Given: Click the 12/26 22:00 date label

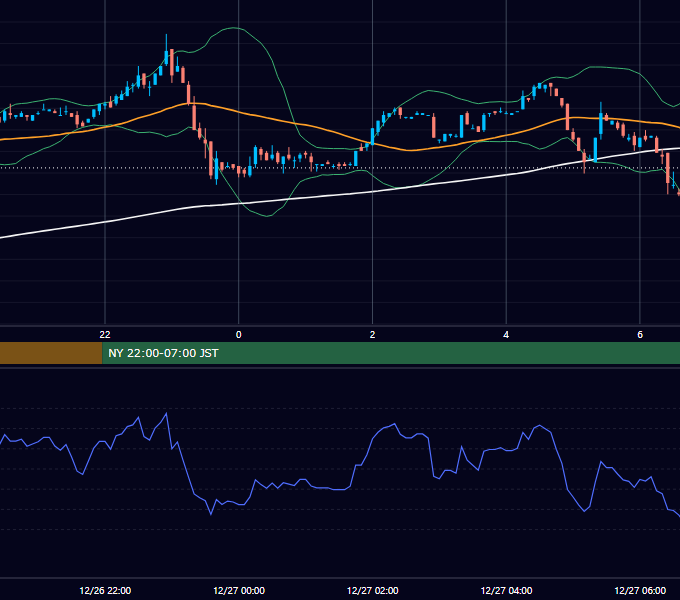Looking at the screenshot, I should [105, 590].
